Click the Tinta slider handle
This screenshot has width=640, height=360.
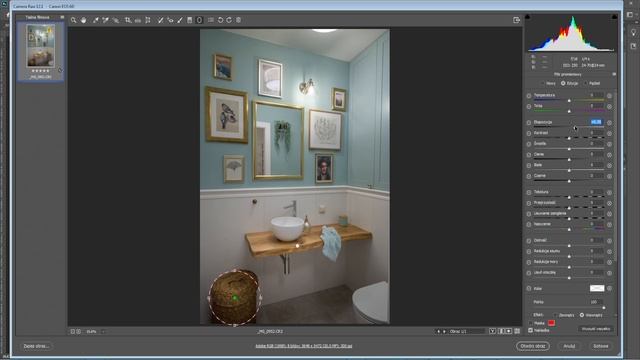569,111
